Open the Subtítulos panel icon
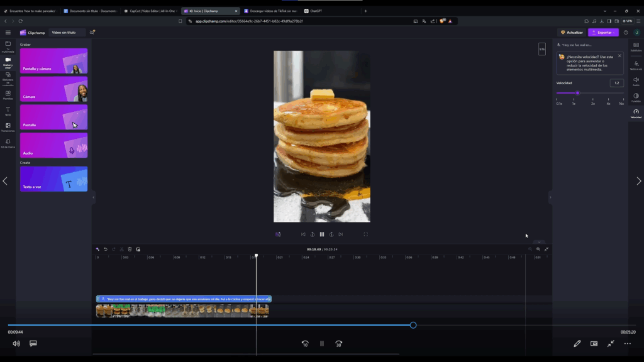The image size is (644, 362). pos(636,47)
